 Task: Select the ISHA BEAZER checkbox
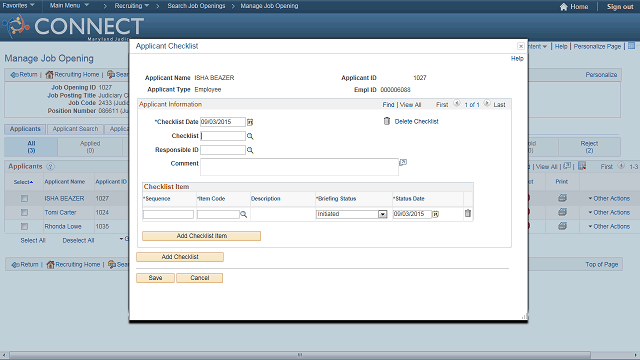24,198
